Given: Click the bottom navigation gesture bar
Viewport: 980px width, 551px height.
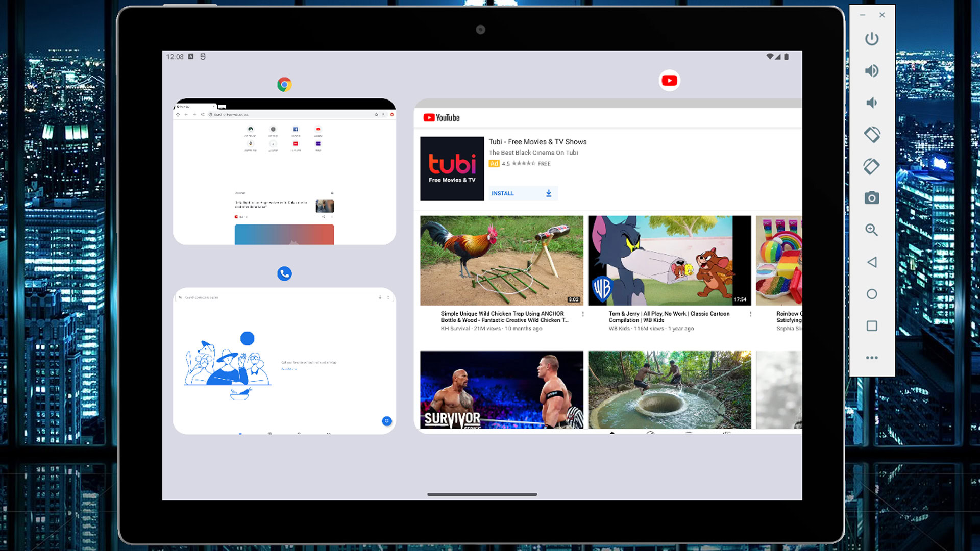Looking at the screenshot, I should click(482, 494).
